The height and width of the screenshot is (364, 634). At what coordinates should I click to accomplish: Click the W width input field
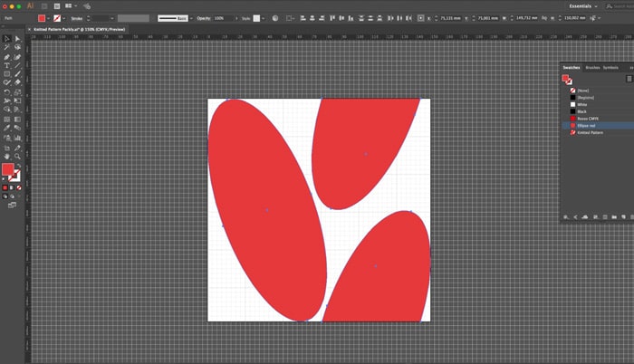[526, 18]
